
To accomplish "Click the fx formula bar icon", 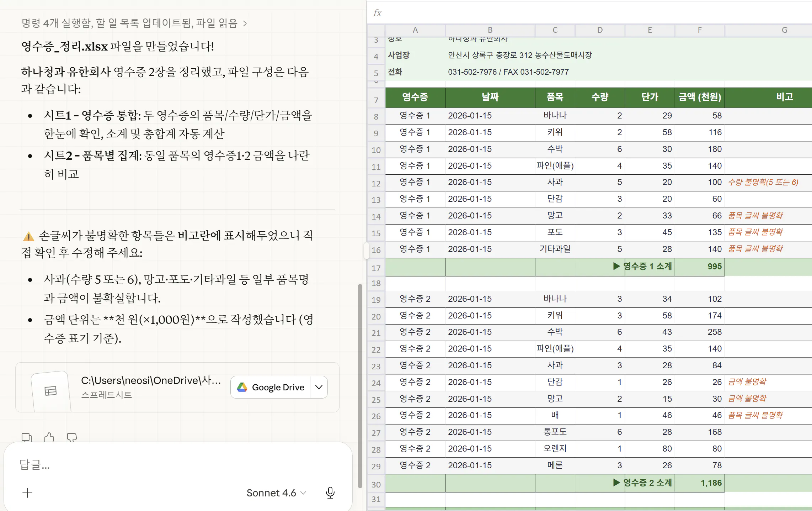I will coord(377,13).
